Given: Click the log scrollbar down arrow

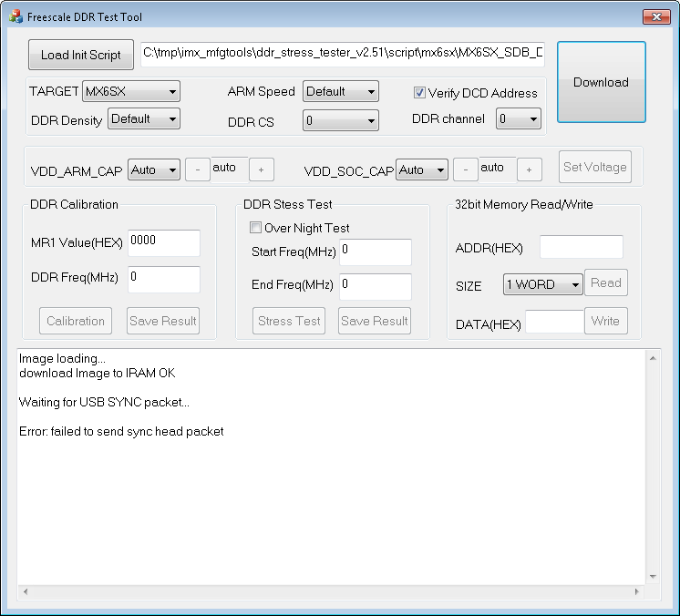Looking at the screenshot, I should point(653,577).
